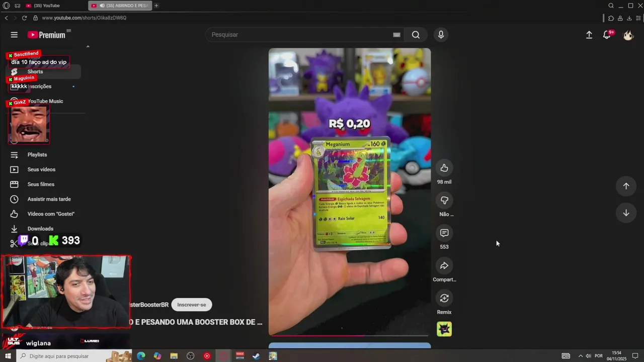The image size is (644, 362).
Task: Open the taskbar clock showing 15:54
Action: coord(616,356)
